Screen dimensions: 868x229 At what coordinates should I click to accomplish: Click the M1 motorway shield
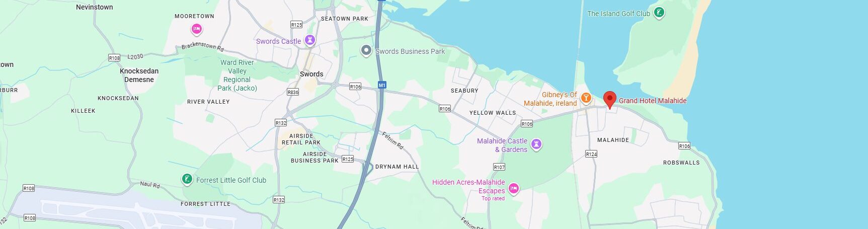[x=382, y=85]
